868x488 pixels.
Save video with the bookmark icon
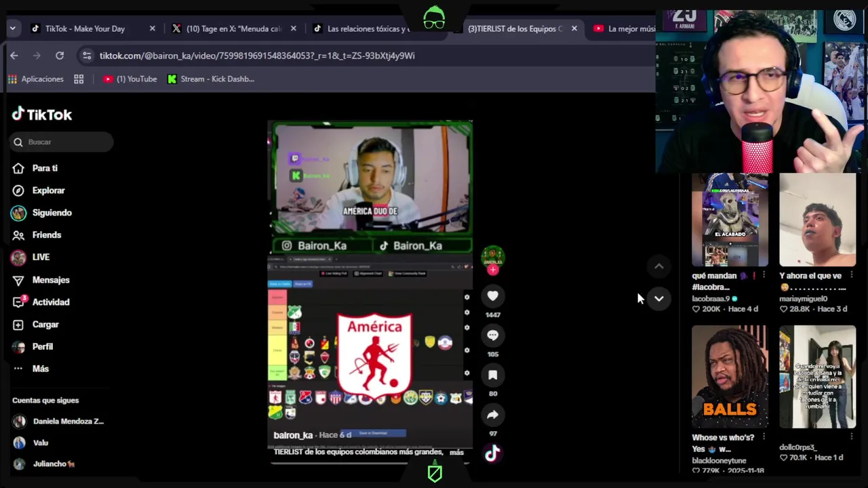(x=493, y=375)
